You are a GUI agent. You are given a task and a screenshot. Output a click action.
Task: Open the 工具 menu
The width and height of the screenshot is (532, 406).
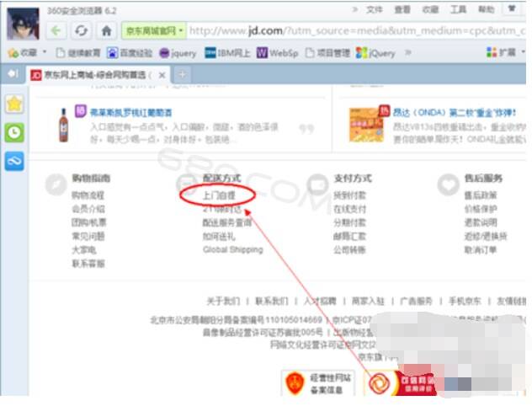[458, 9]
